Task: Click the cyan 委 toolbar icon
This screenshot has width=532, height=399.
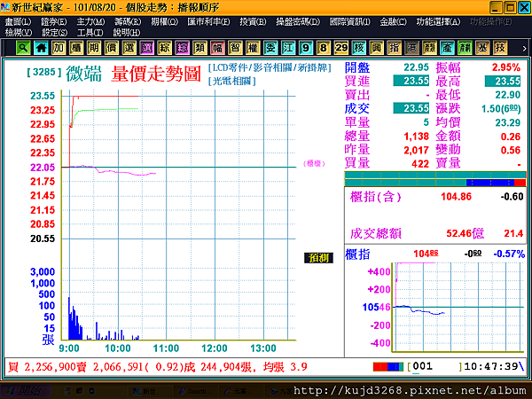Action: [270, 48]
